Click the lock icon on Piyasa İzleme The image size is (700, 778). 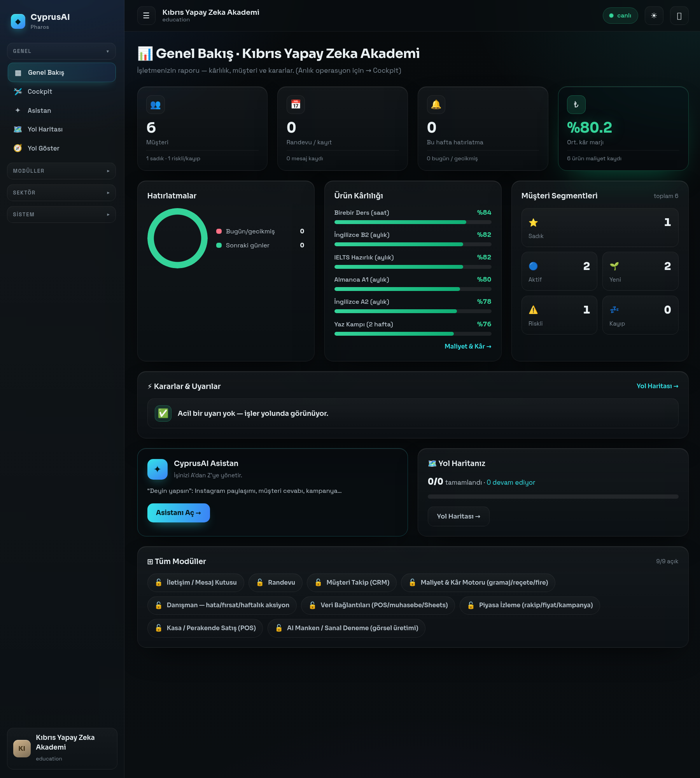471,605
